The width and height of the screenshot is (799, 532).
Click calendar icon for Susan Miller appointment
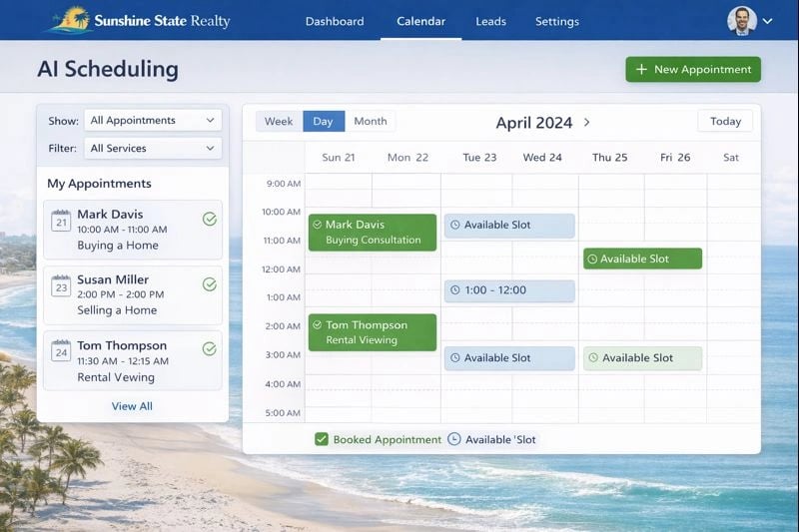pos(61,285)
